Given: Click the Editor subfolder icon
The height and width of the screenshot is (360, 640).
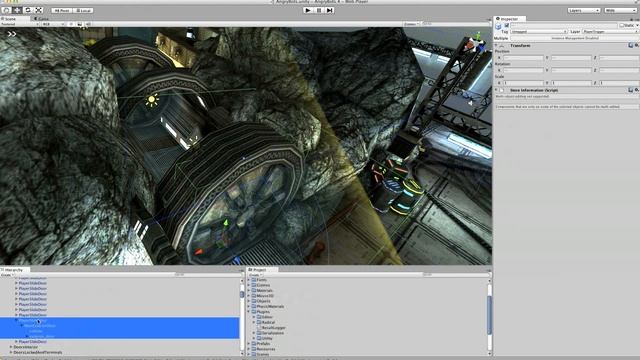Looking at the screenshot, I should coord(259,317).
